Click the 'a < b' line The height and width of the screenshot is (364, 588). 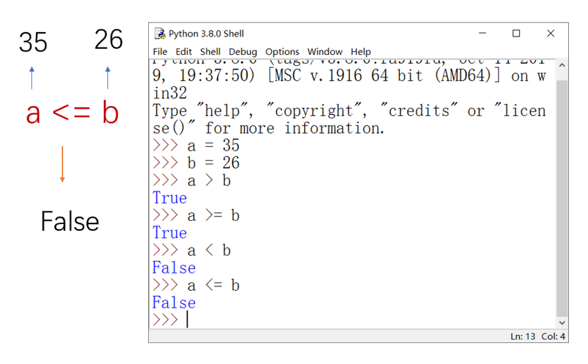(x=191, y=250)
